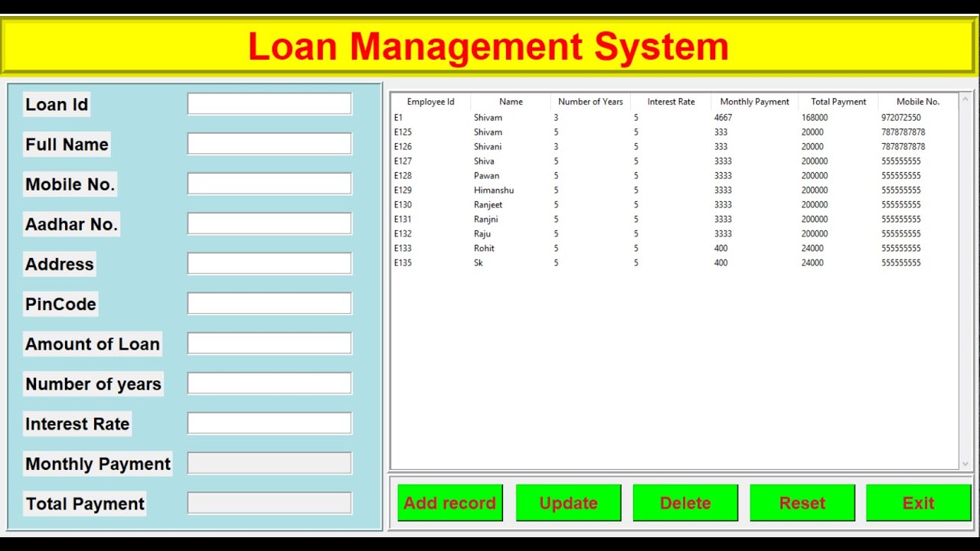The width and height of the screenshot is (980, 551).
Task: Select the E135 record row
Action: coord(675,263)
